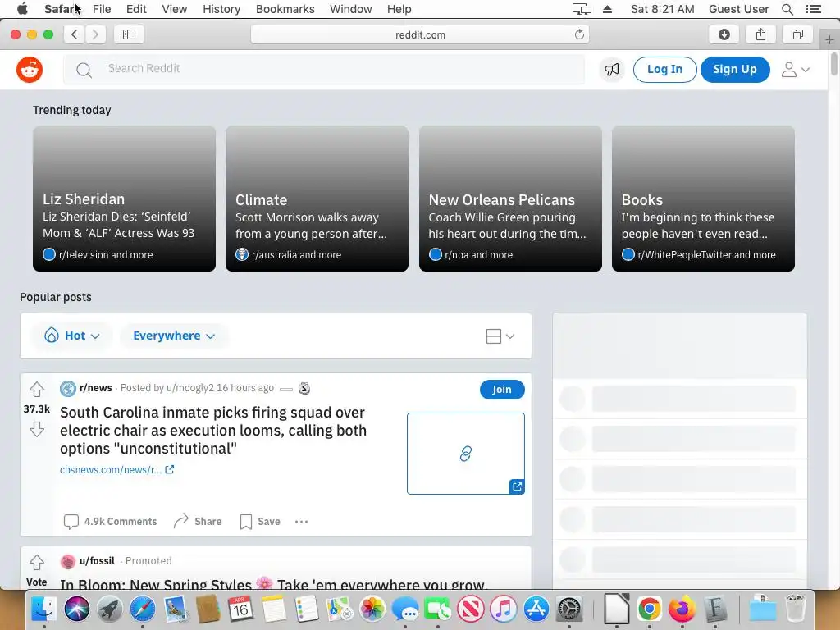
Task: Open the Everywhere location dropdown
Action: 174,336
